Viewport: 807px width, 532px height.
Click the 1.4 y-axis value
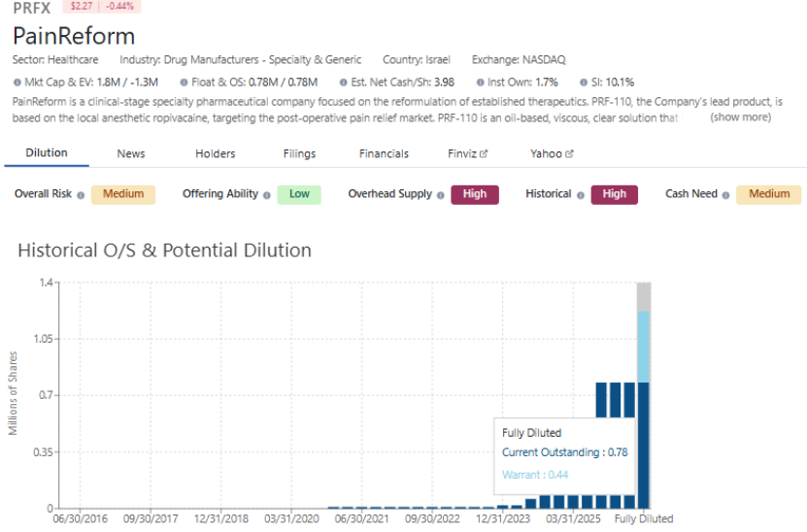click(x=46, y=283)
